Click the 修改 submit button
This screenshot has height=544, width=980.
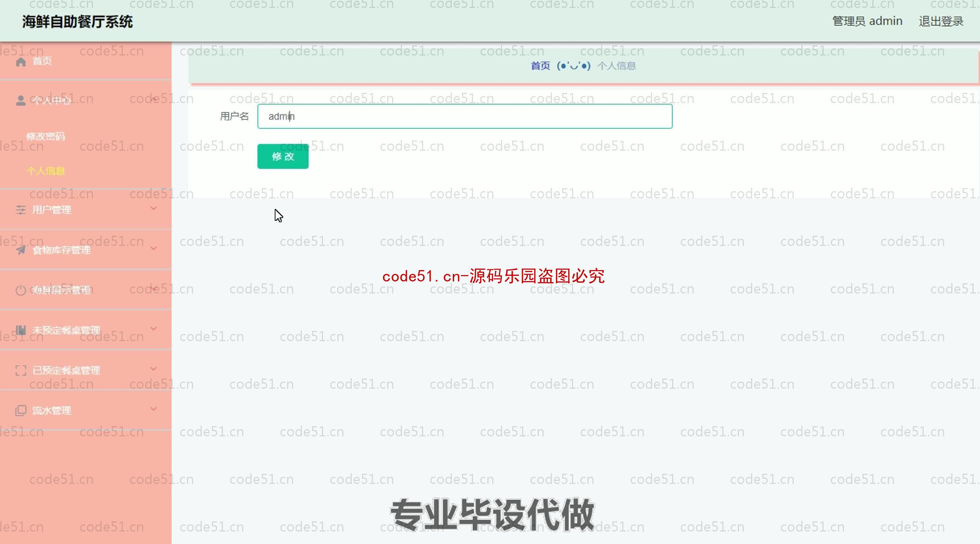pos(282,156)
